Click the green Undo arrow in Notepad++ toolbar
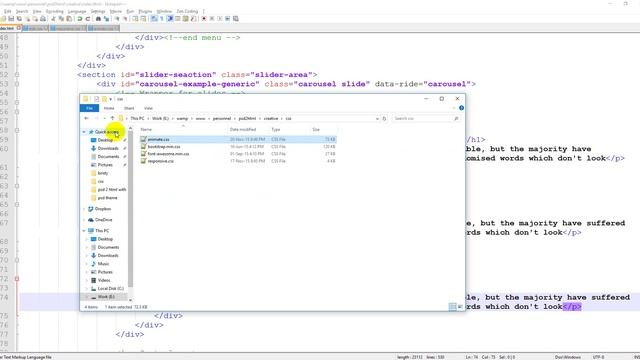 [80, 19]
